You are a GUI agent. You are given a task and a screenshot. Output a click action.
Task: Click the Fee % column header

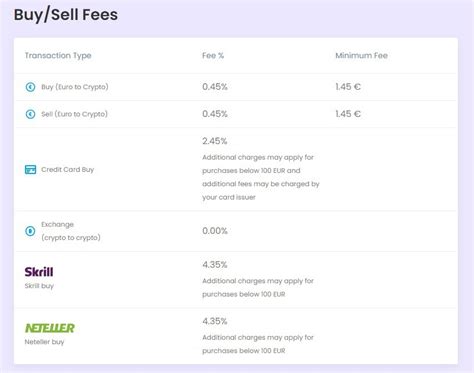pyautogui.click(x=213, y=56)
